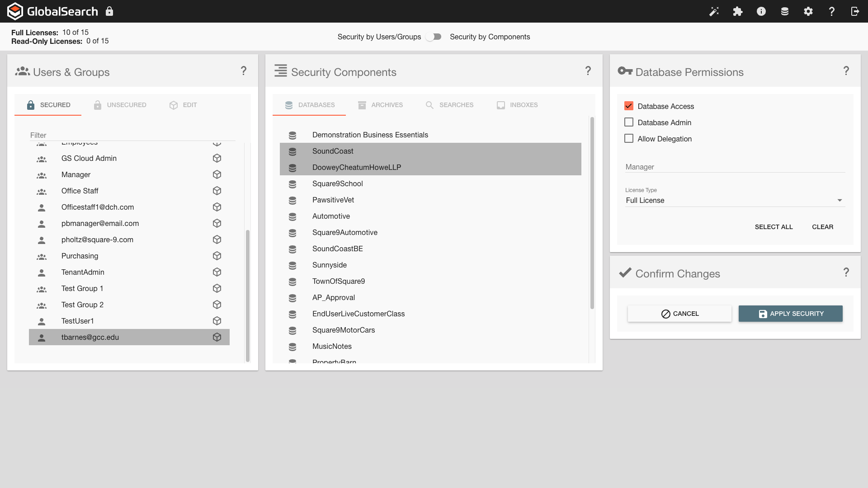The image size is (868, 488).
Task: Enable the Database Admin checkbox
Action: pyautogui.click(x=629, y=122)
